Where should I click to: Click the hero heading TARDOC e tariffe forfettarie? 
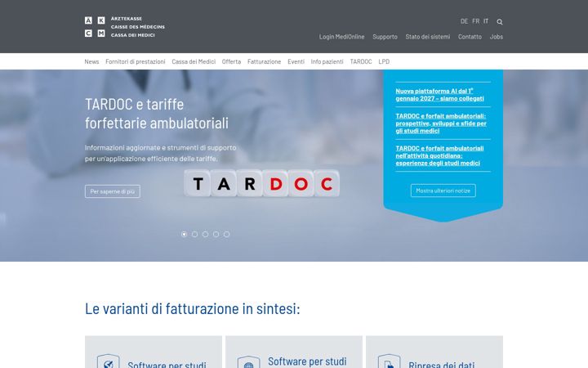(x=157, y=114)
